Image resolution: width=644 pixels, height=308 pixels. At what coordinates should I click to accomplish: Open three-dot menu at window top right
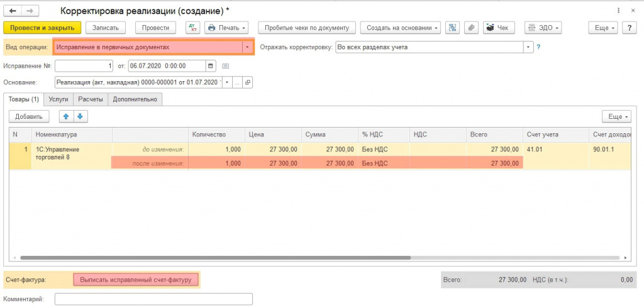(619, 11)
